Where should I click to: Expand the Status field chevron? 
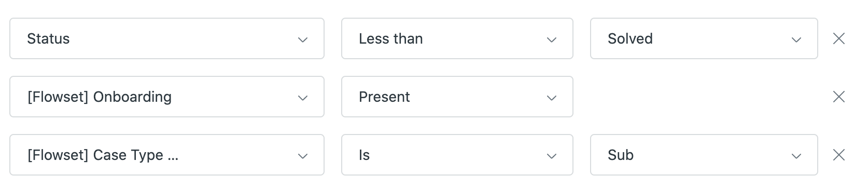point(303,39)
